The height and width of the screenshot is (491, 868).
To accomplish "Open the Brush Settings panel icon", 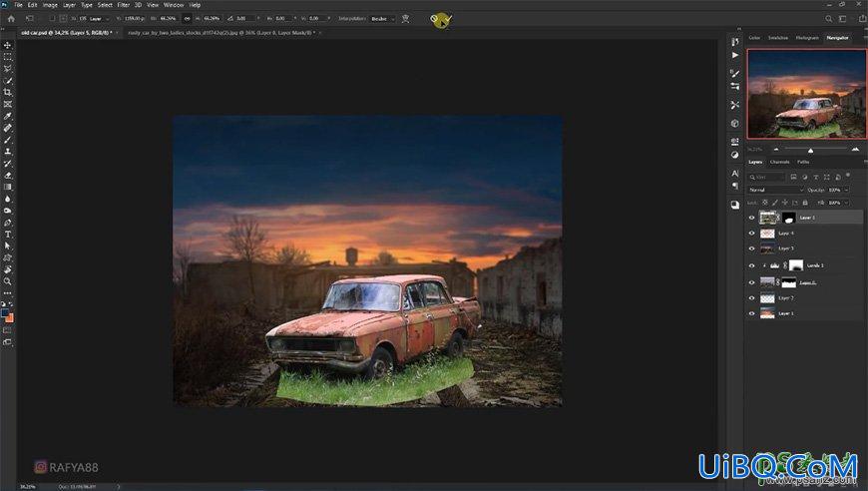I will (x=734, y=73).
